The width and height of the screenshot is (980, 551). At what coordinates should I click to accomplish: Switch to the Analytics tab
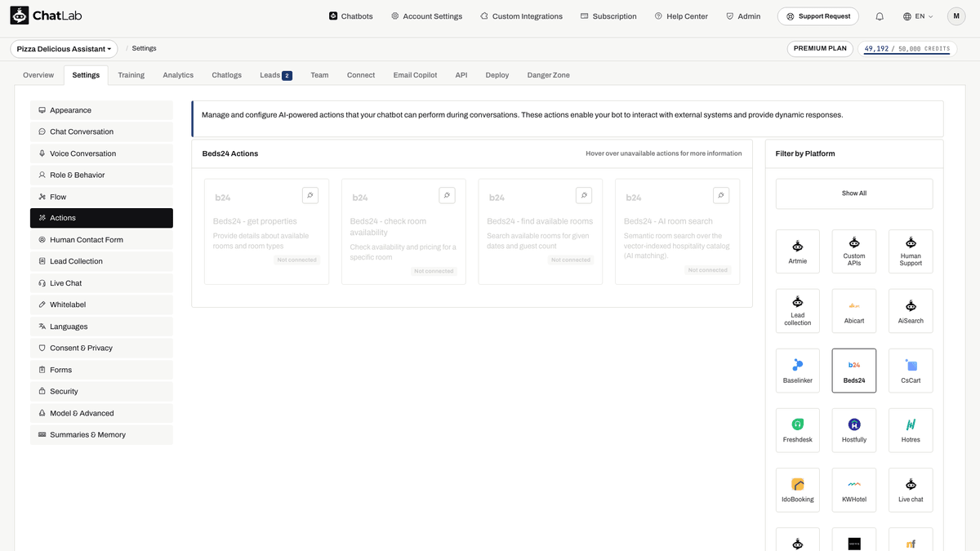pyautogui.click(x=178, y=75)
